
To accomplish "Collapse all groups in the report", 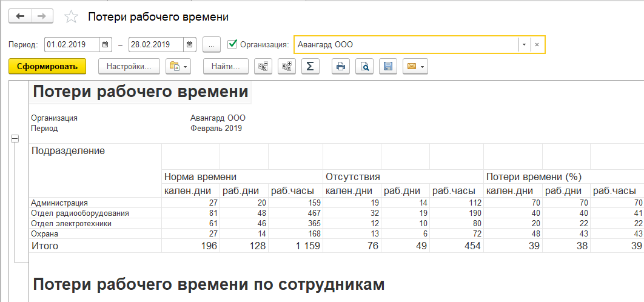I will 263,66.
